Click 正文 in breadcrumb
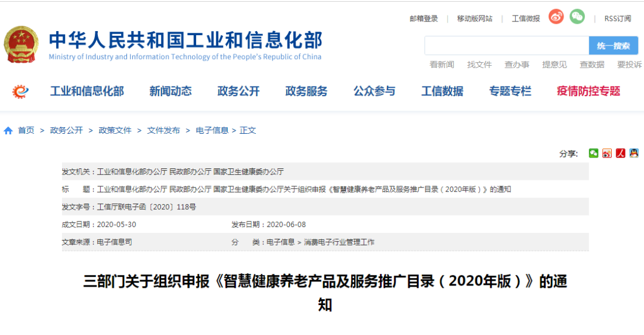 coord(247,130)
